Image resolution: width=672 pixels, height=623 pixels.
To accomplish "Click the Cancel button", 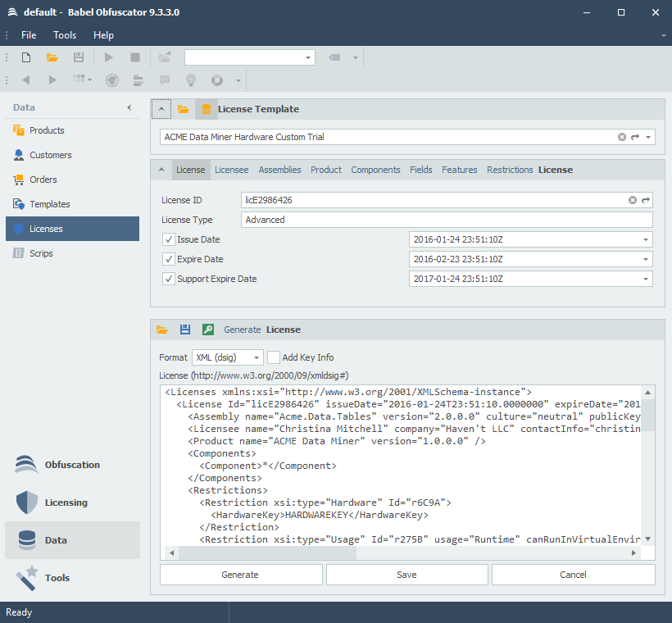I will [x=574, y=575].
